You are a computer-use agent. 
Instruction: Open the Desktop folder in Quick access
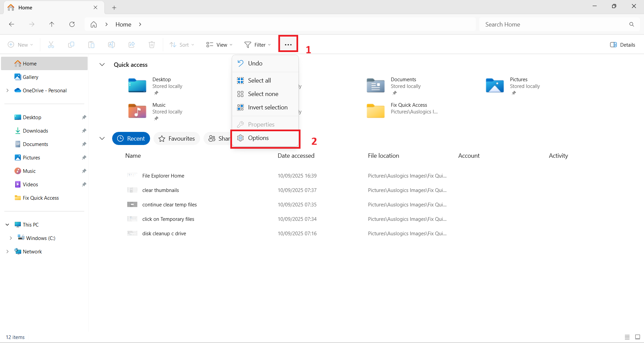137,85
